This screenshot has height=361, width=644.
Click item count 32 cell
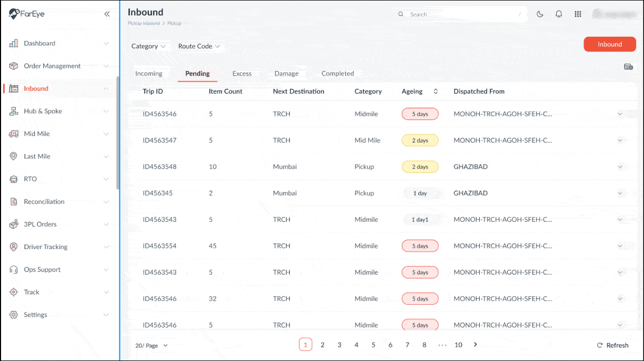(213, 298)
